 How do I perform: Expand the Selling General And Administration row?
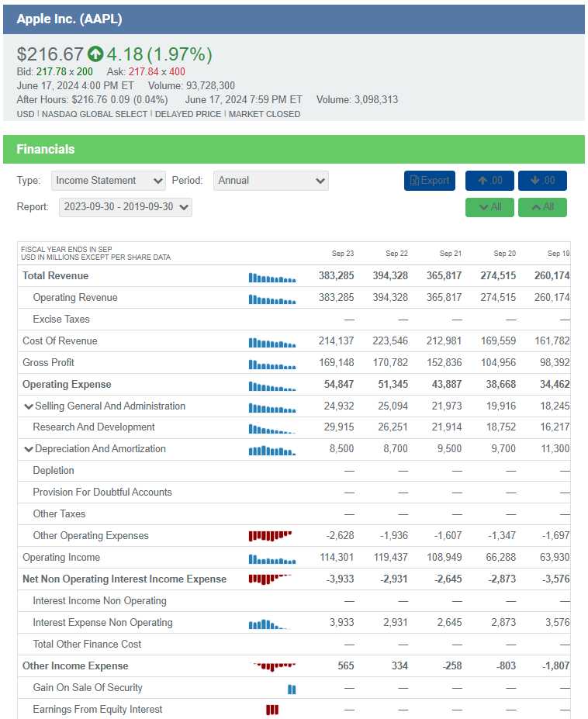[x=29, y=406]
